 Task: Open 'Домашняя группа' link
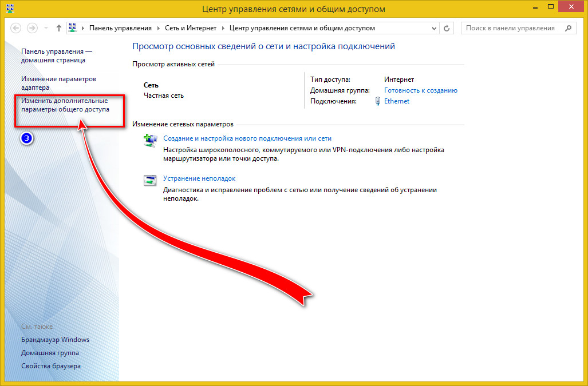pyautogui.click(x=50, y=353)
